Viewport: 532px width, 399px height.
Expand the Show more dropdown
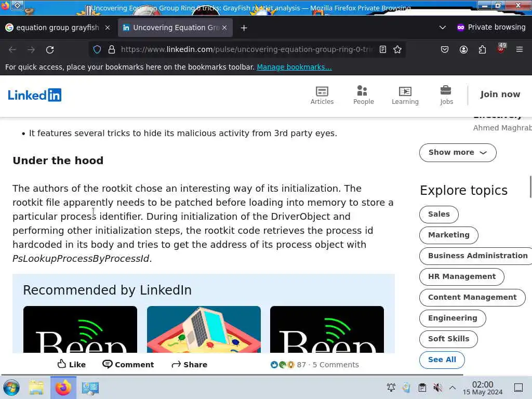pos(458,153)
